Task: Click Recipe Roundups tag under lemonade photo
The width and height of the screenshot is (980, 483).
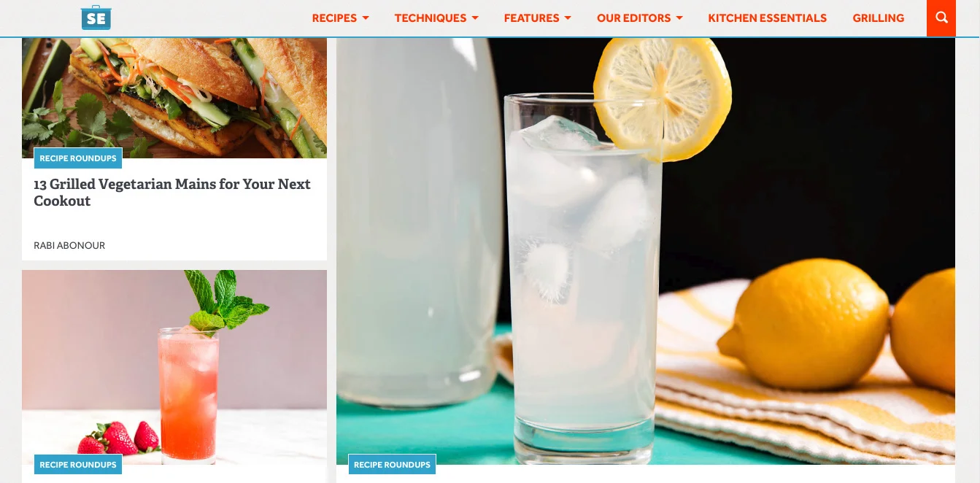Action: tap(392, 465)
